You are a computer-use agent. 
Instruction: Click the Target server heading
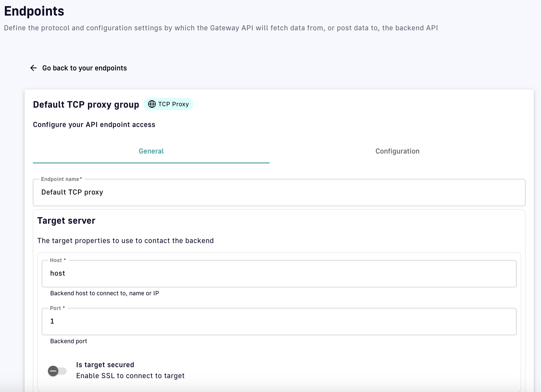[66, 221]
